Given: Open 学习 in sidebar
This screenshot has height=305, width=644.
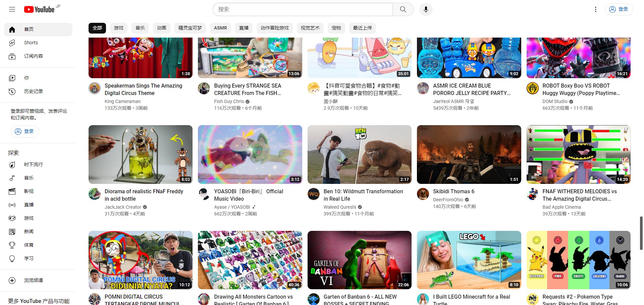Looking at the screenshot, I should [x=38, y=258].
